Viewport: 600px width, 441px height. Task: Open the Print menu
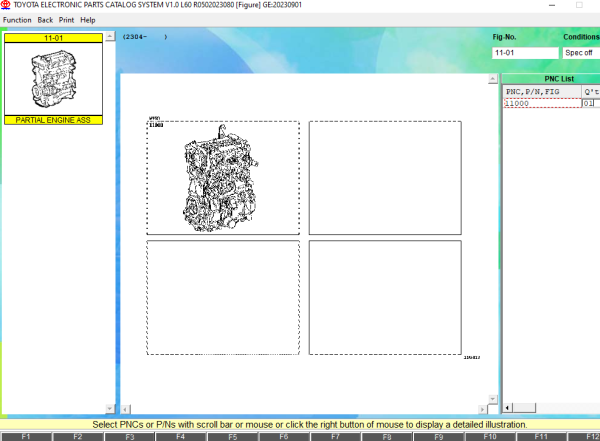point(66,20)
